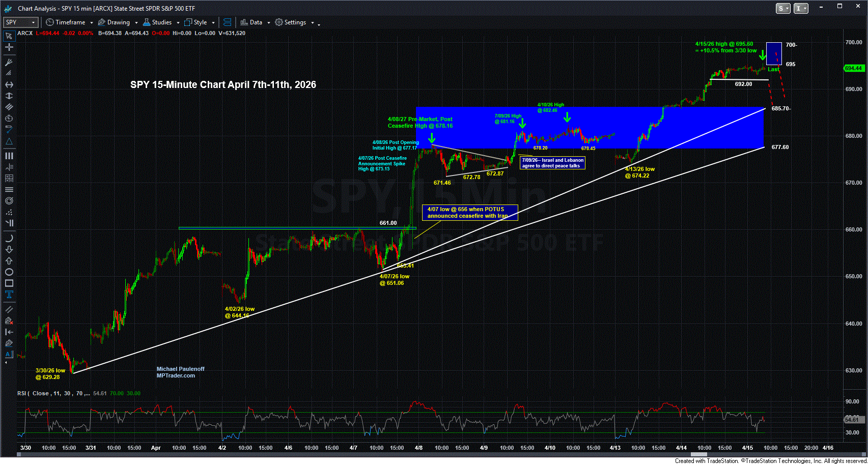
Task: Expand the Timeframe dropdown menu
Action: coord(69,22)
